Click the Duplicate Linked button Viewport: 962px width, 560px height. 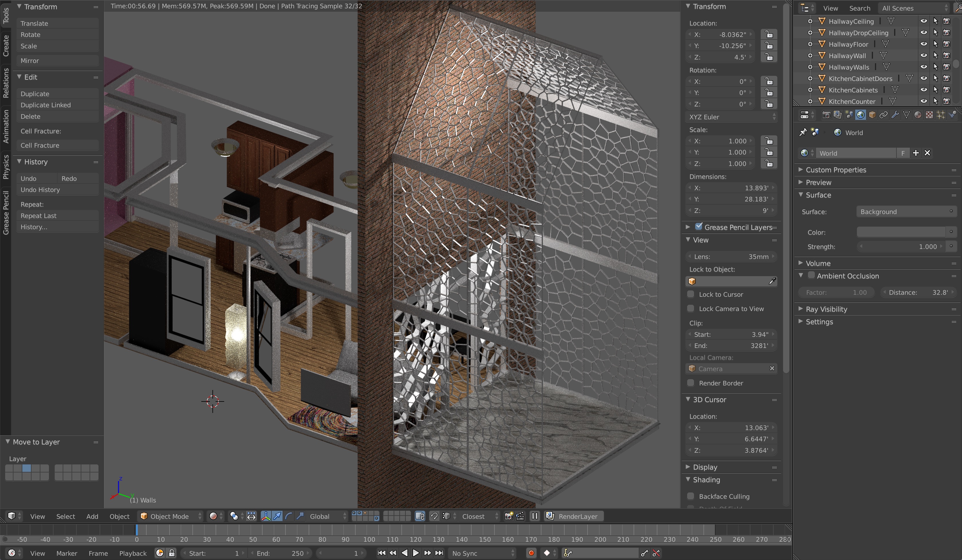point(57,105)
